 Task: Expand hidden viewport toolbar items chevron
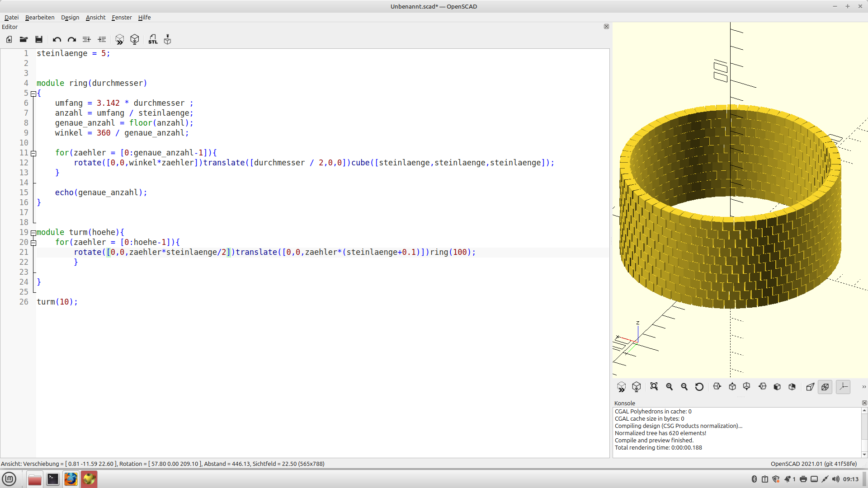[x=863, y=387]
